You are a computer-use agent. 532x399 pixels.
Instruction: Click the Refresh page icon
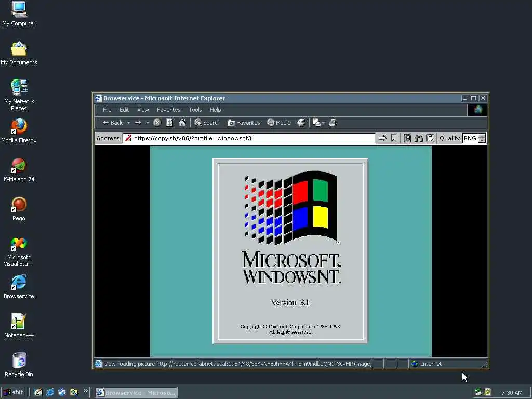(x=170, y=123)
